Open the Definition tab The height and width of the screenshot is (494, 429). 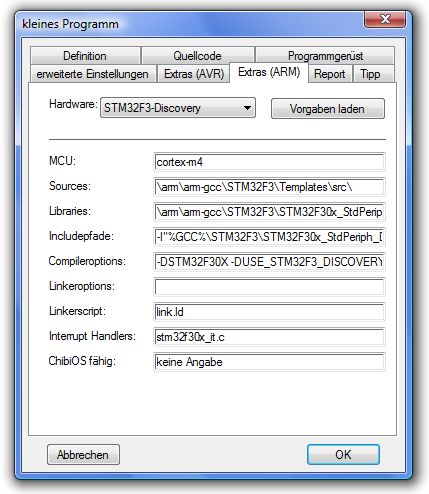(x=85, y=56)
